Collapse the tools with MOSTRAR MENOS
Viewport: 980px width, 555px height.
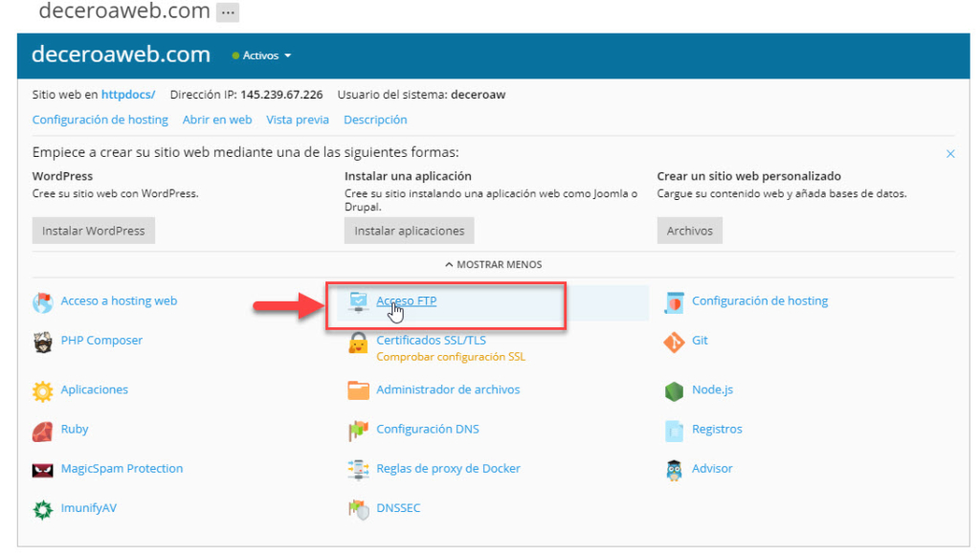[493, 264]
